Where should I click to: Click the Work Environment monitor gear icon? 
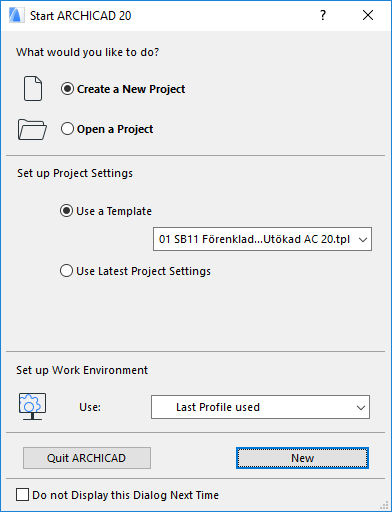32,407
